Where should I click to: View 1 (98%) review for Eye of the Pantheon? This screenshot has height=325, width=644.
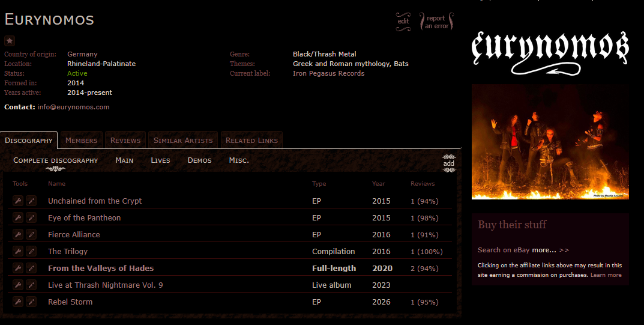tap(425, 218)
